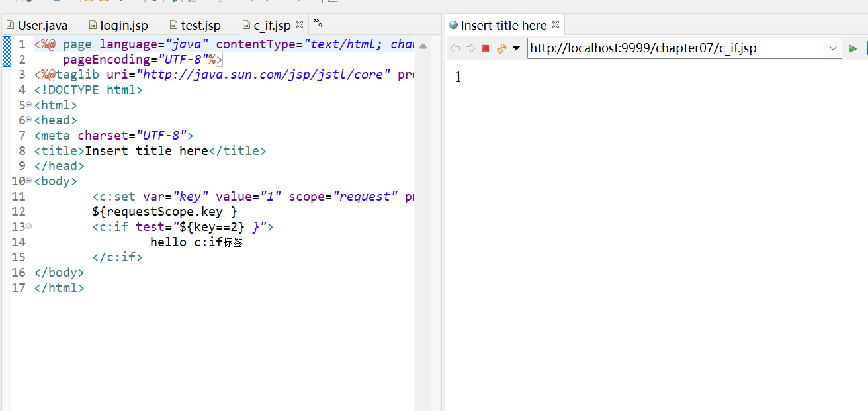Click the editor scroll-up arrow

(423, 46)
